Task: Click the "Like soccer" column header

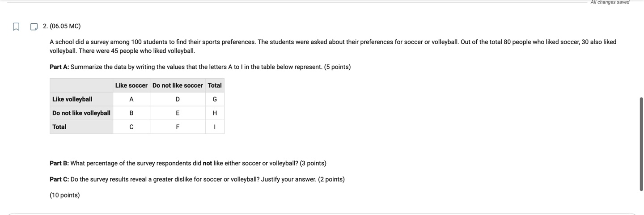Action: [x=131, y=85]
